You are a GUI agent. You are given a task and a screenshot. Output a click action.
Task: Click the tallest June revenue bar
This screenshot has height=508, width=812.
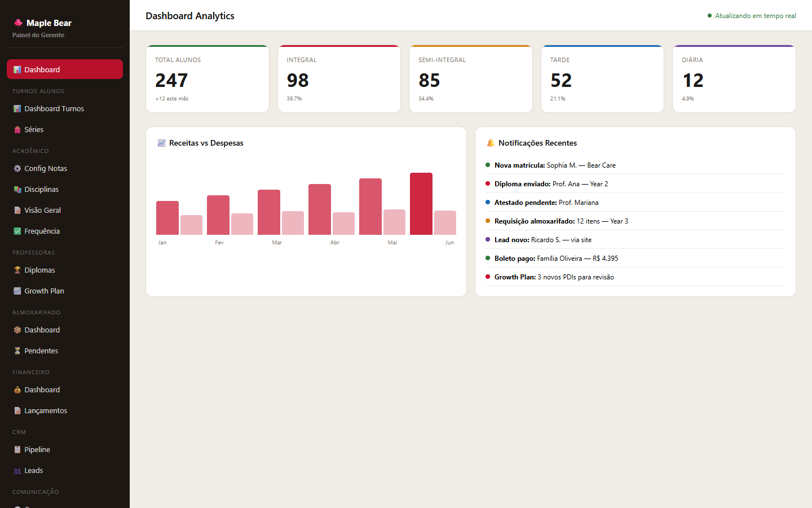(421, 203)
